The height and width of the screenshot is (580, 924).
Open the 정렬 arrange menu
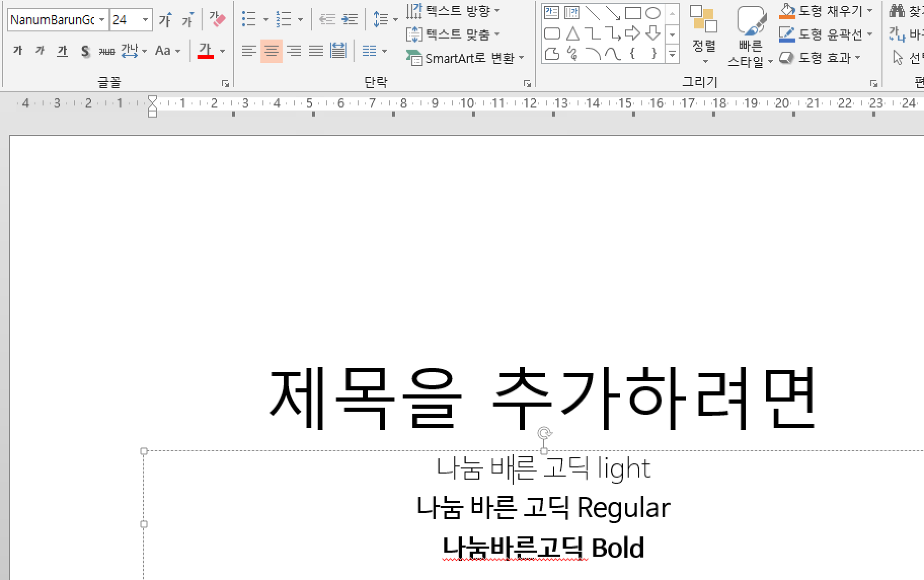pyautogui.click(x=704, y=35)
